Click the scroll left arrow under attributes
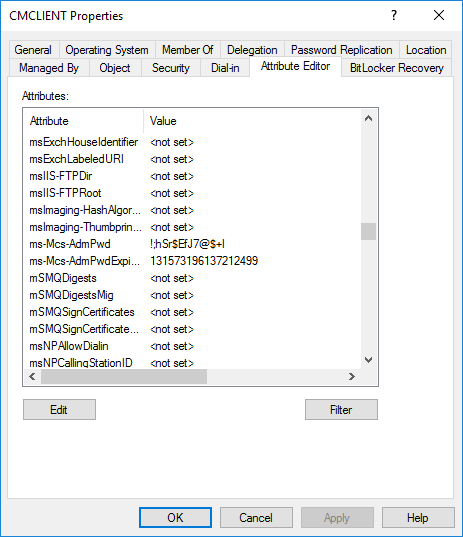The width and height of the screenshot is (463, 537). [x=33, y=377]
